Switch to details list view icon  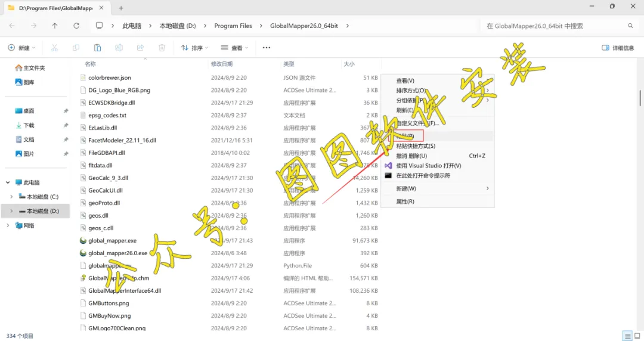click(x=627, y=336)
